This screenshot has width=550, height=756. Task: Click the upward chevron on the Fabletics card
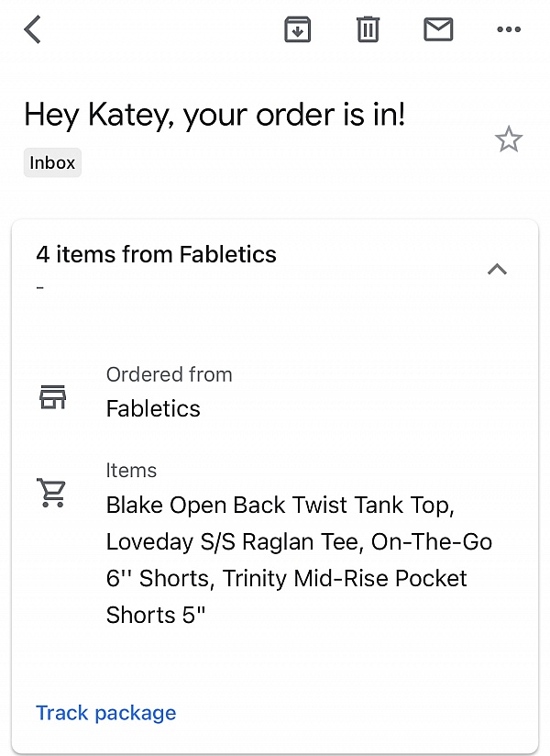pyautogui.click(x=497, y=269)
